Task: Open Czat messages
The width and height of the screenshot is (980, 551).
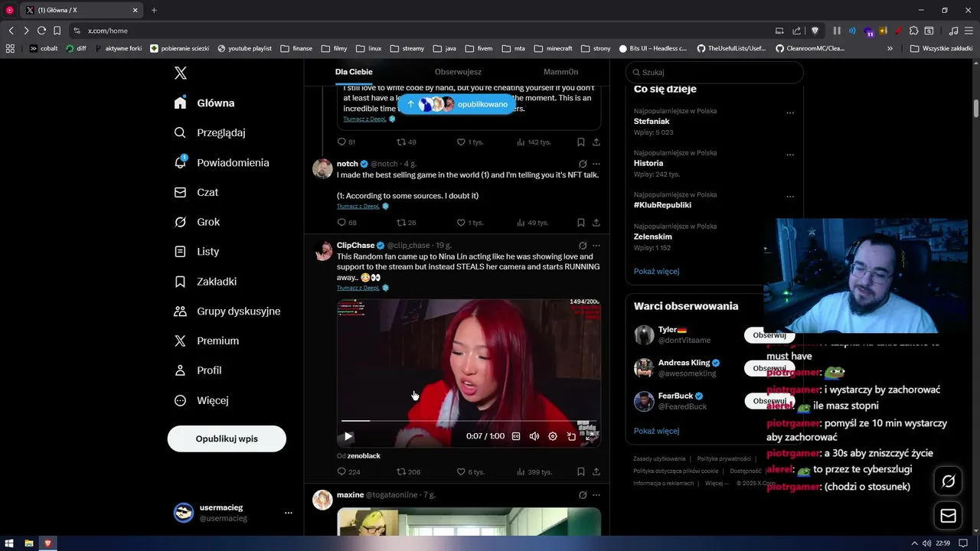Action: tap(196, 192)
